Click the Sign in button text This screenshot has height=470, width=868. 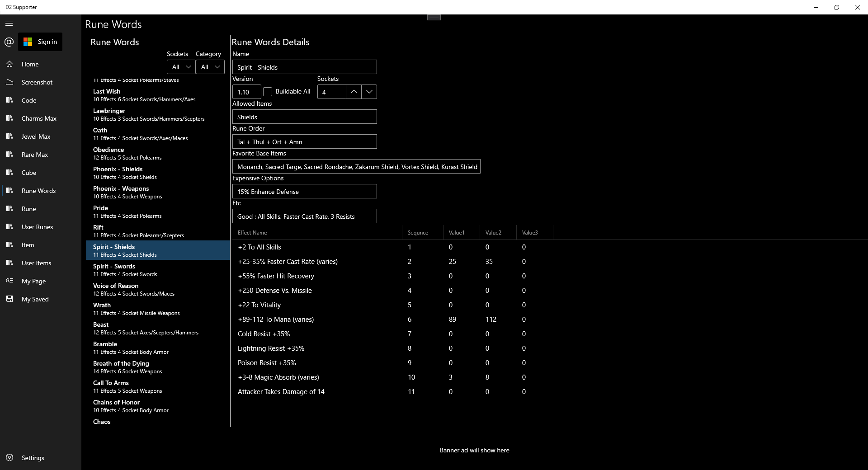coord(47,42)
